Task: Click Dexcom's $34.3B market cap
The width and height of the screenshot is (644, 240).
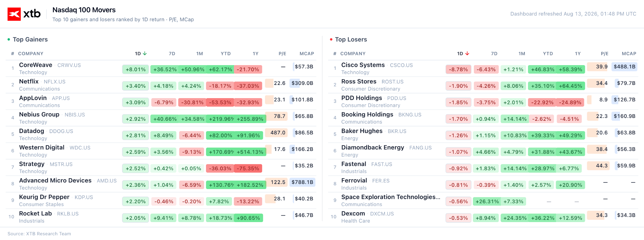Action: click(x=626, y=215)
